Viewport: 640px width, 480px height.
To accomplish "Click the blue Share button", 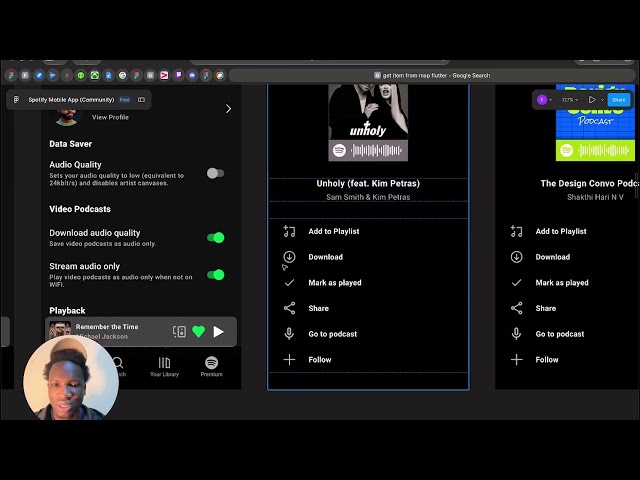I will tap(619, 100).
